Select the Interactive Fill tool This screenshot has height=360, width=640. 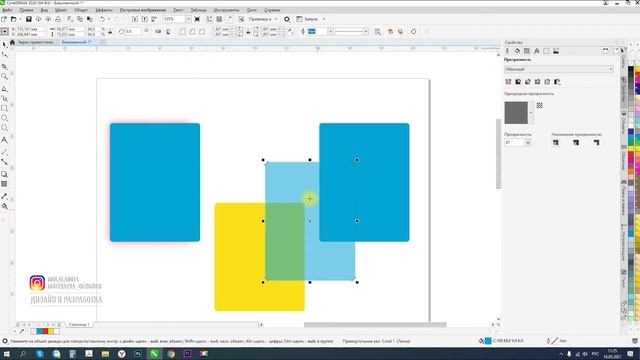point(4,206)
